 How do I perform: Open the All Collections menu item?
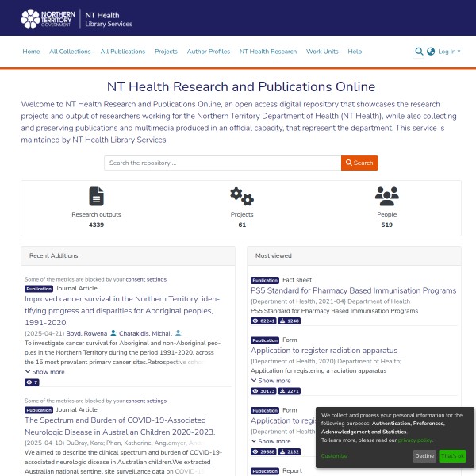[x=70, y=52]
